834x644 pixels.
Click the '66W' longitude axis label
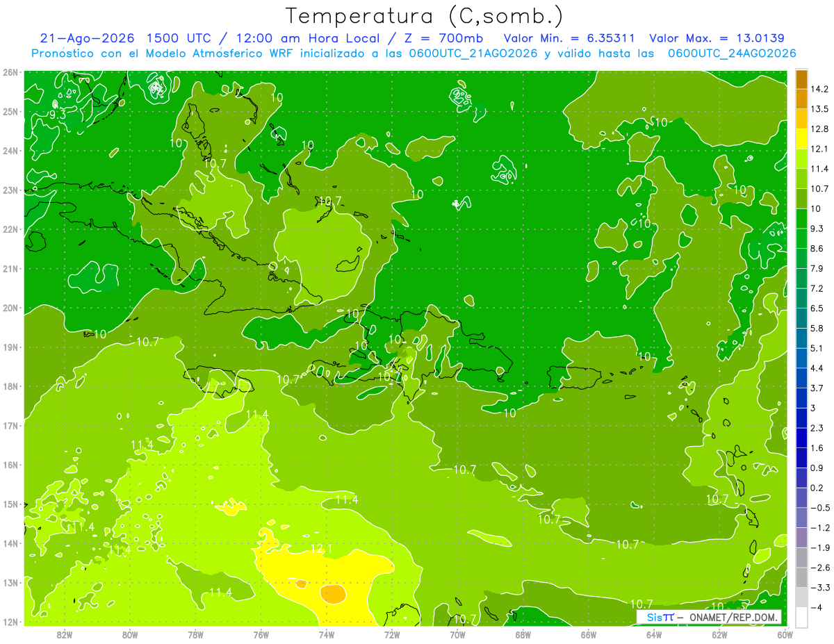coord(589,634)
